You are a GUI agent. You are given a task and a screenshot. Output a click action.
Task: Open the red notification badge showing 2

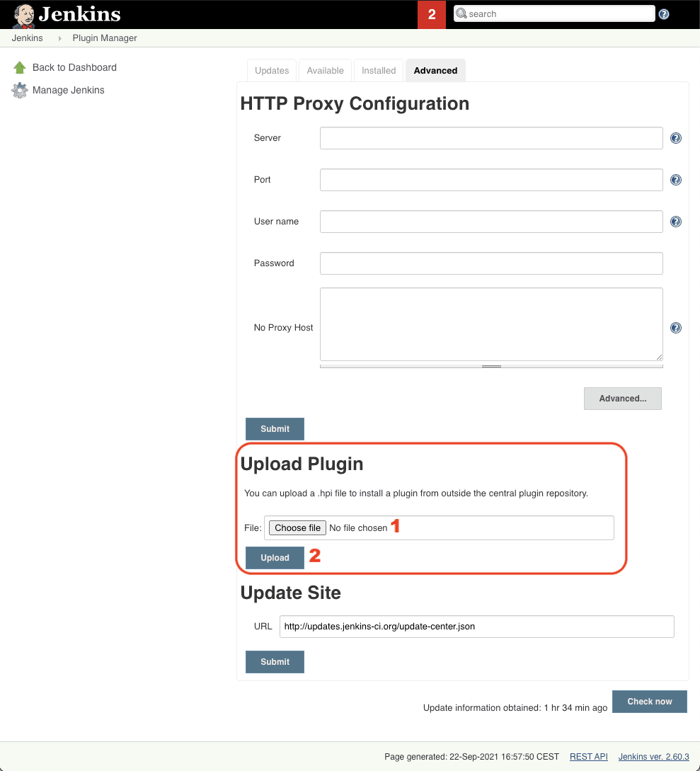tap(432, 14)
